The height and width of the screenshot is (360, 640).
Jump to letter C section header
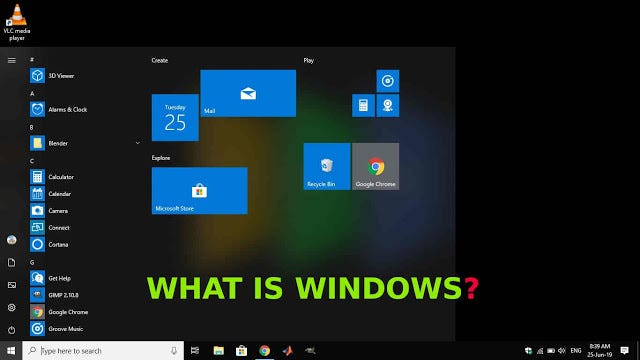pos(32,161)
